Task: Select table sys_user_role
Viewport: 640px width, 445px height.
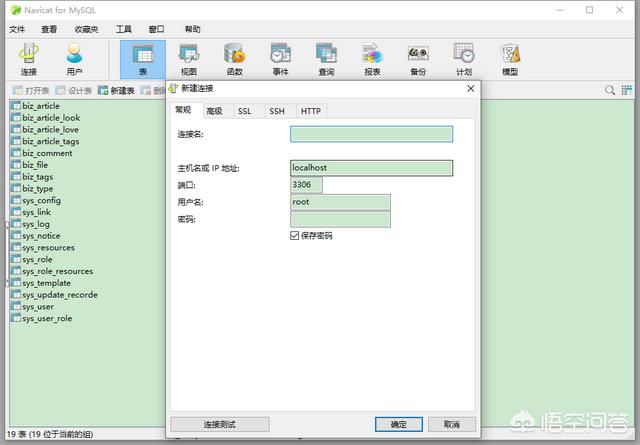Action: 42,319
